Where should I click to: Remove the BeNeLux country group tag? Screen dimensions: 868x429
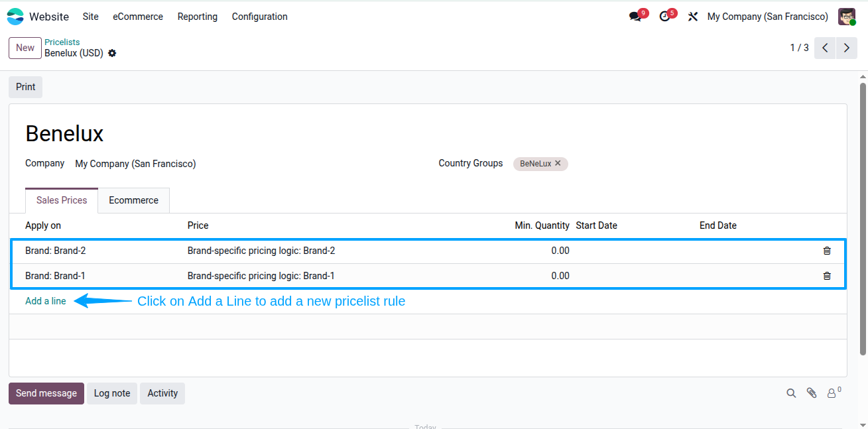[558, 163]
